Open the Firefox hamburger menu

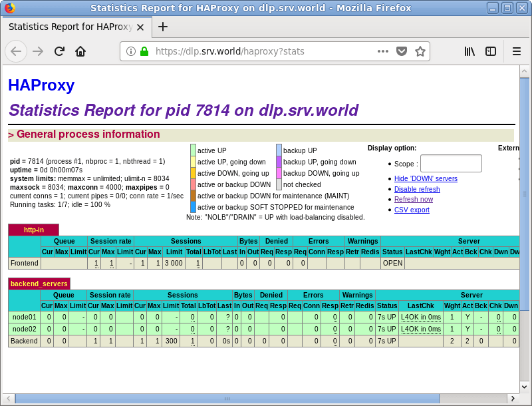pos(517,51)
